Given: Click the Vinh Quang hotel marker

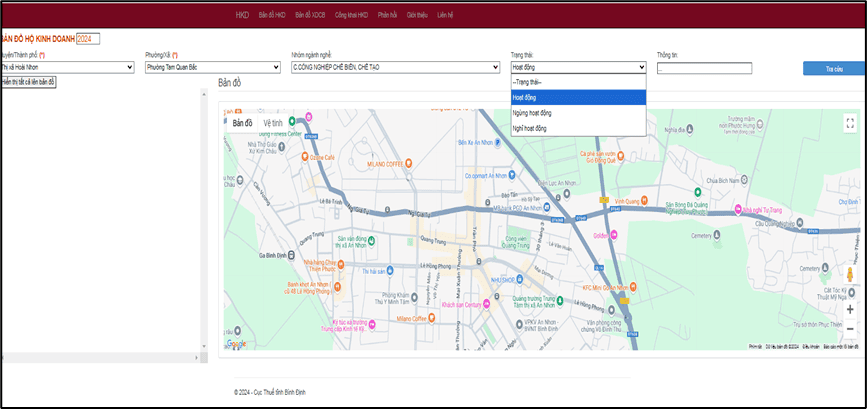Looking at the screenshot, I should pos(646,201).
